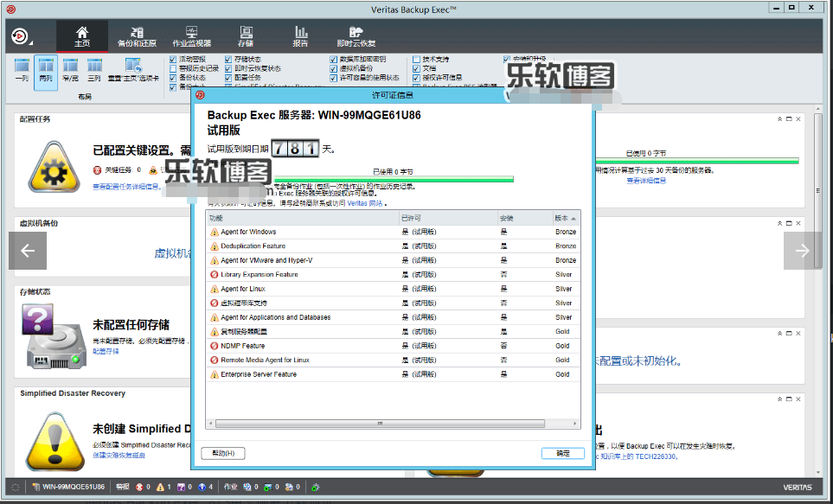Screen dimensions: 833x504
Task: Click the 帮助(H) button
Action: click(x=223, y=453)
